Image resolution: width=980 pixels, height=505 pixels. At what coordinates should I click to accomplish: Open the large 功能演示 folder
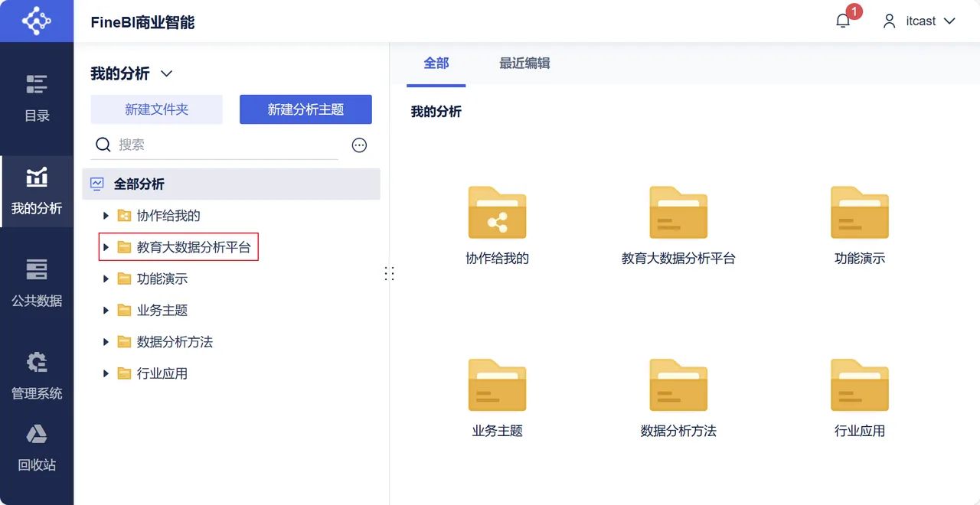[860, 213]
